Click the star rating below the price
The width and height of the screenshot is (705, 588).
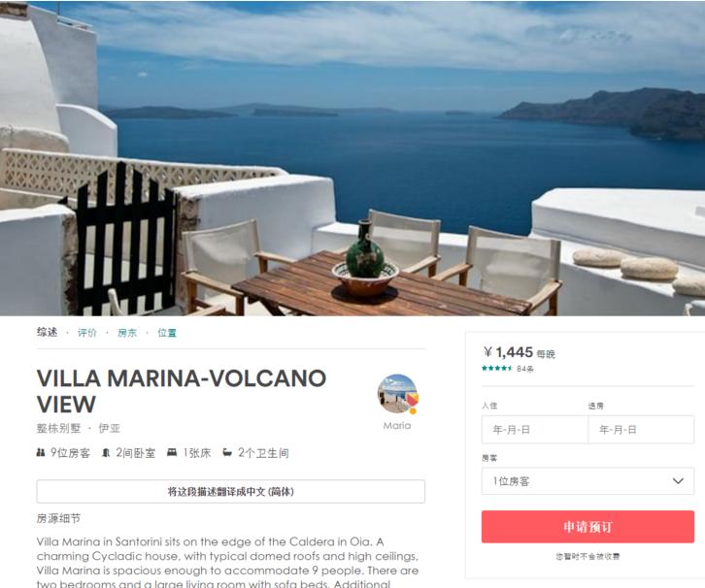click(497, 369)
